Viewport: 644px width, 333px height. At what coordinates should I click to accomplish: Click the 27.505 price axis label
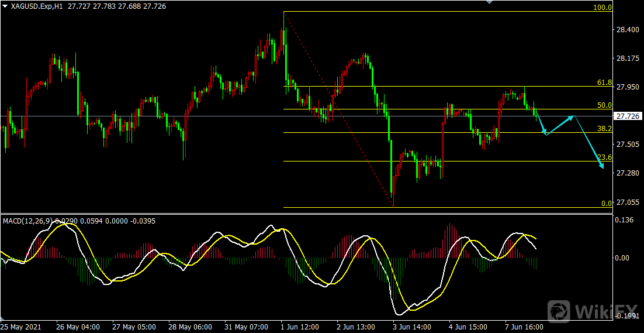coord(627,145)
